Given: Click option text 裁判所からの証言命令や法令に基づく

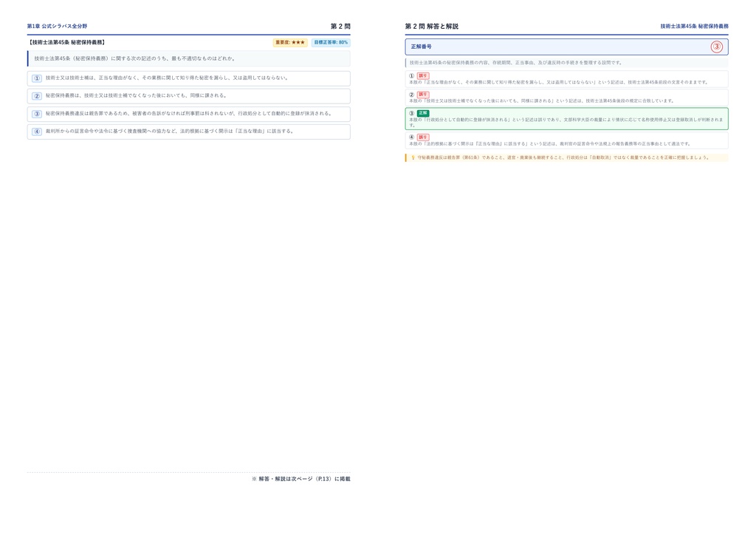Looking at the screenshot, I should pyautogui.click(x=171, y=132).
